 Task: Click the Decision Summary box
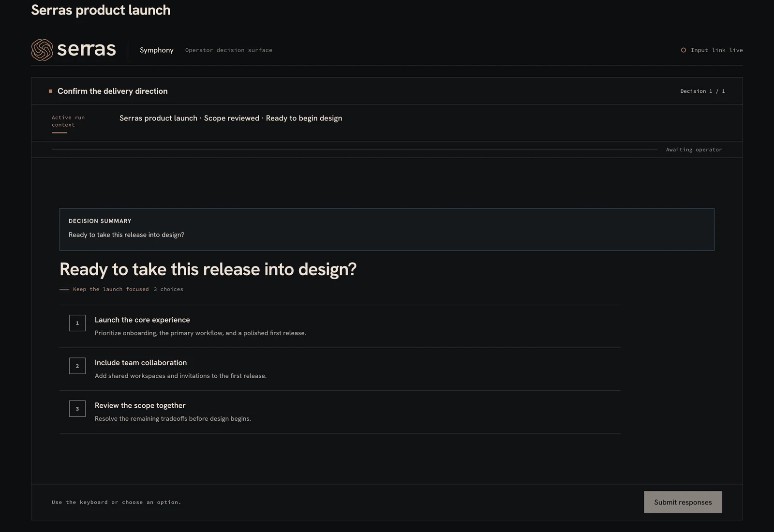[387, 229]
